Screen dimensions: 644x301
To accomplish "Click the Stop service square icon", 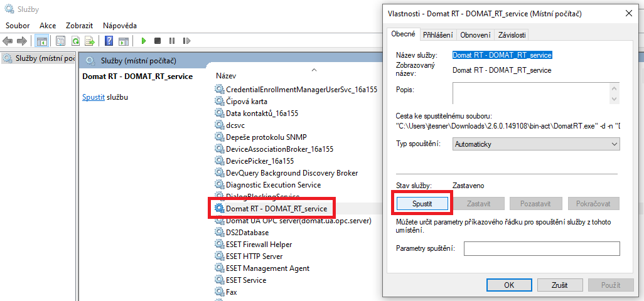I will pyautogui.click(x=158, y=41).
